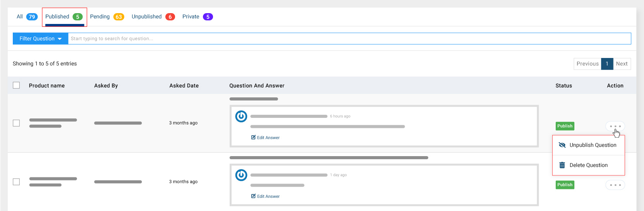Viewport: 644px width, 211px height.
Task: Click the power avatar icon on the 6 hours ago answer
Action: click(x=241, y=116)
